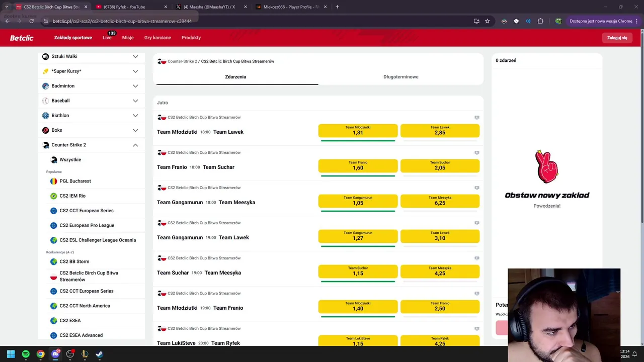Open the Misje menu item

tap(128, 38)
